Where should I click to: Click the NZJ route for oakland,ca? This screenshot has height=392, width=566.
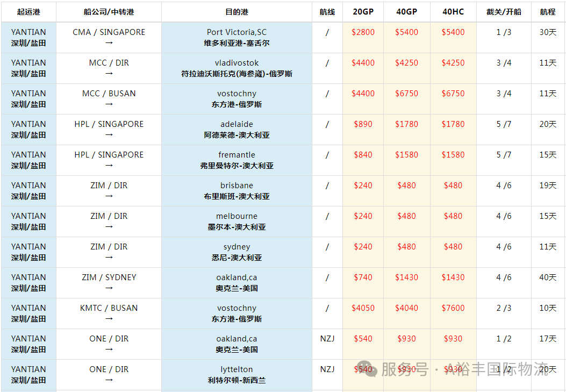(327, 339)
